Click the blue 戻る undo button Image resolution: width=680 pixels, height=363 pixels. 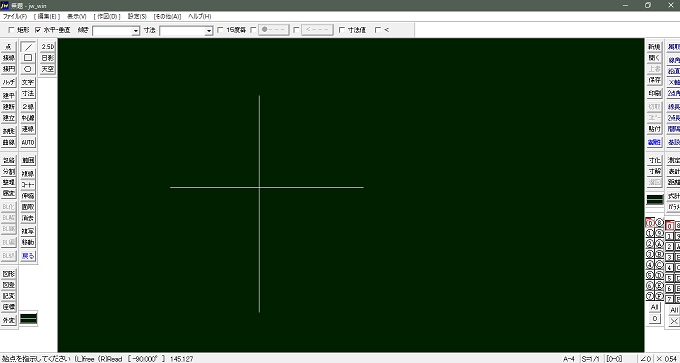click(28, 255)
